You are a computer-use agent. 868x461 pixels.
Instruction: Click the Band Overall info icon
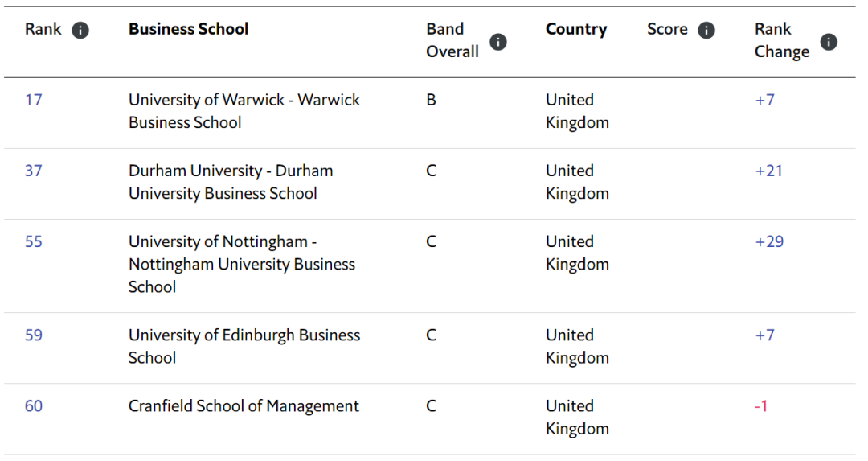498,42
